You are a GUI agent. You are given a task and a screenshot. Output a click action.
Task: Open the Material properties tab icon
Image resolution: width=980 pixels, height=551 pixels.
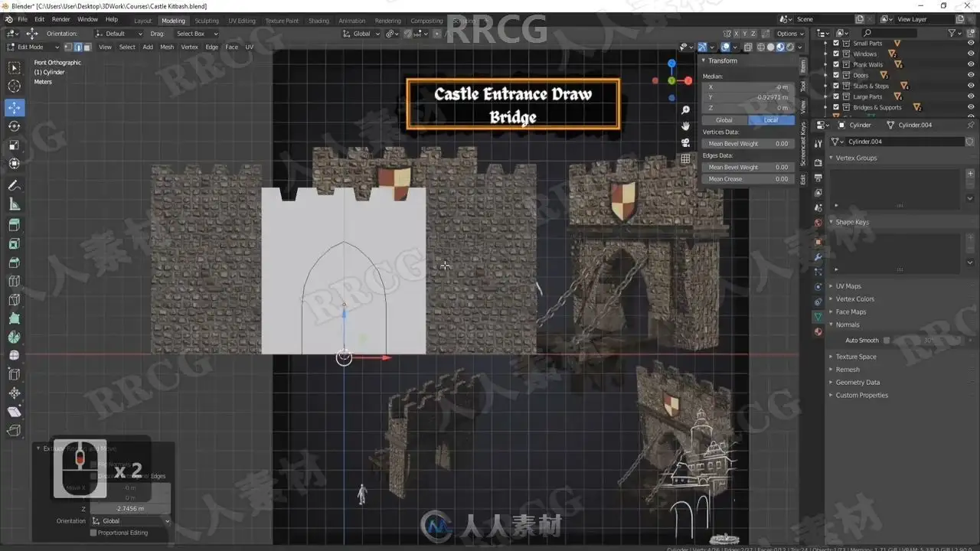(x=818, y=331)
